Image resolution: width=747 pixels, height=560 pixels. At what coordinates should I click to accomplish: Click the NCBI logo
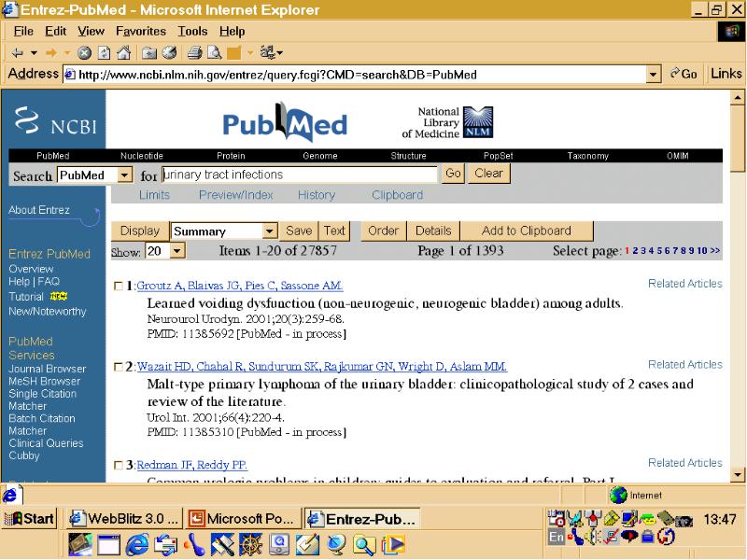click(55, 120)
